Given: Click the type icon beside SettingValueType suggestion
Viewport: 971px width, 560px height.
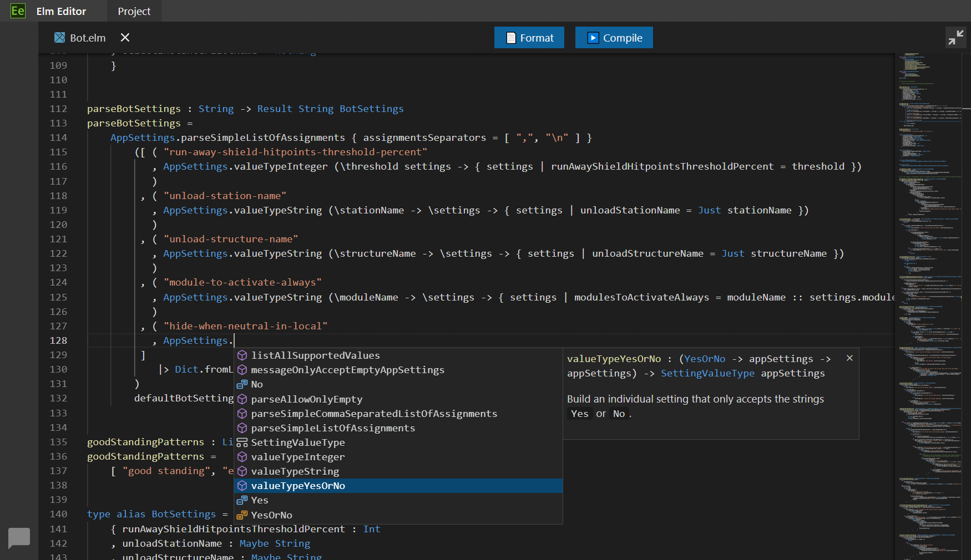Looking at the screenshot, I should (x=242, y=442).
